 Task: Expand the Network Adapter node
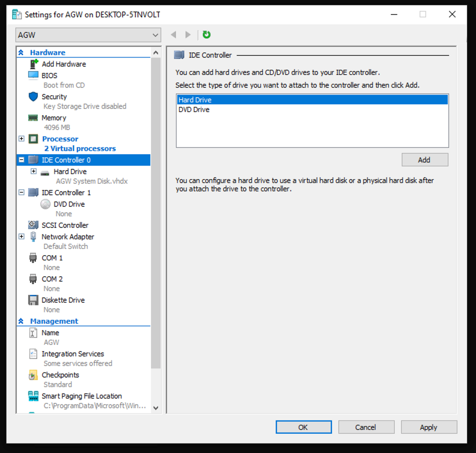[x=22, y=237]
